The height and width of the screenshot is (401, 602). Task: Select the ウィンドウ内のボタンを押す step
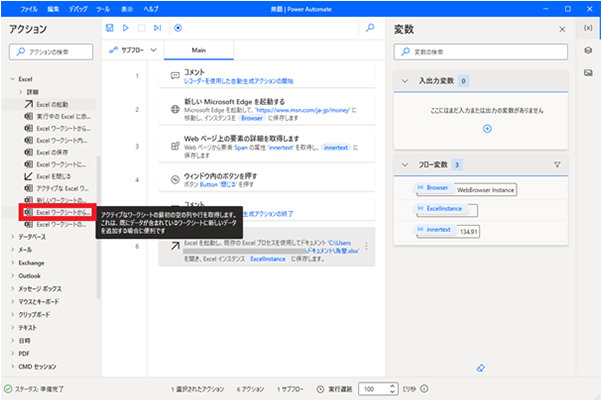(x=267, y=180)
